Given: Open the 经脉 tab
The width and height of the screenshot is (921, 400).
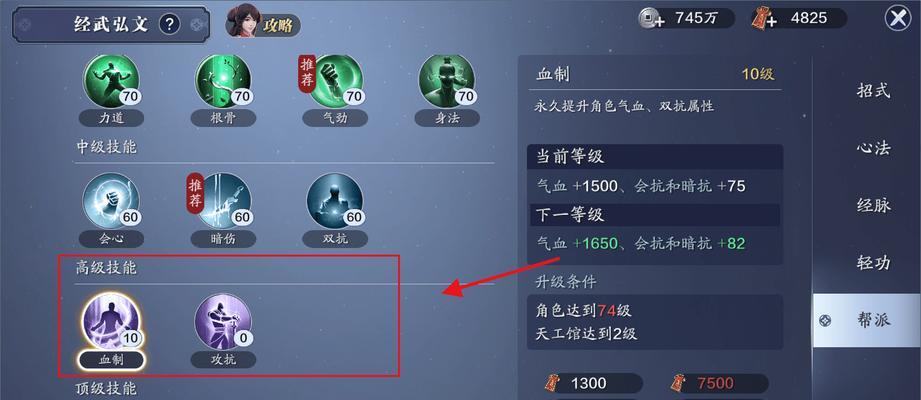Looking at the screenshot, I should coord(873,205).
